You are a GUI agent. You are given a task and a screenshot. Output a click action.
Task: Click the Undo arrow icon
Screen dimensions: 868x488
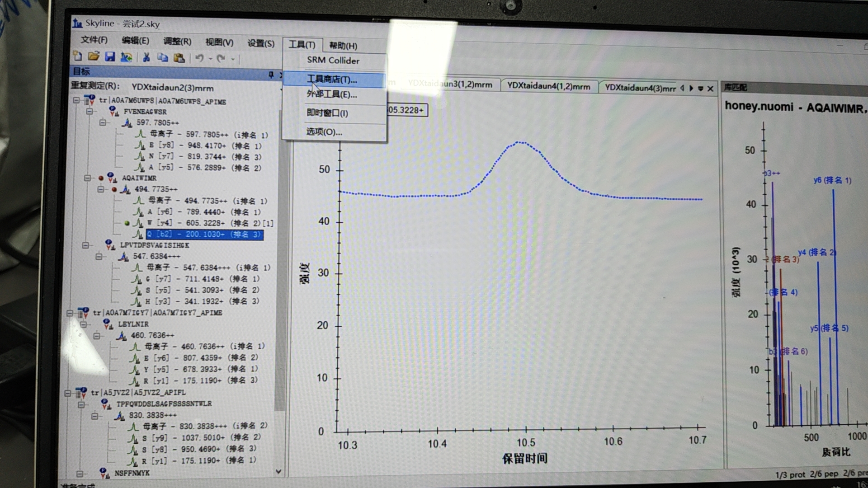pos(199,58)
